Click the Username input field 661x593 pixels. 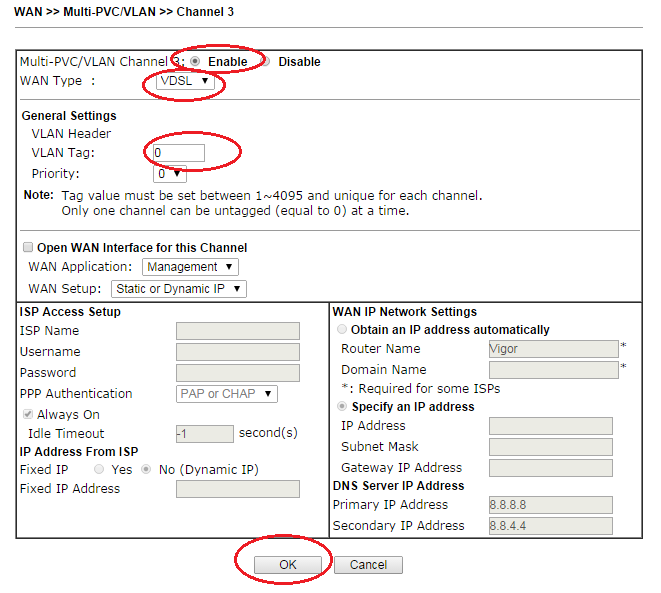click(x=237, y=352)
